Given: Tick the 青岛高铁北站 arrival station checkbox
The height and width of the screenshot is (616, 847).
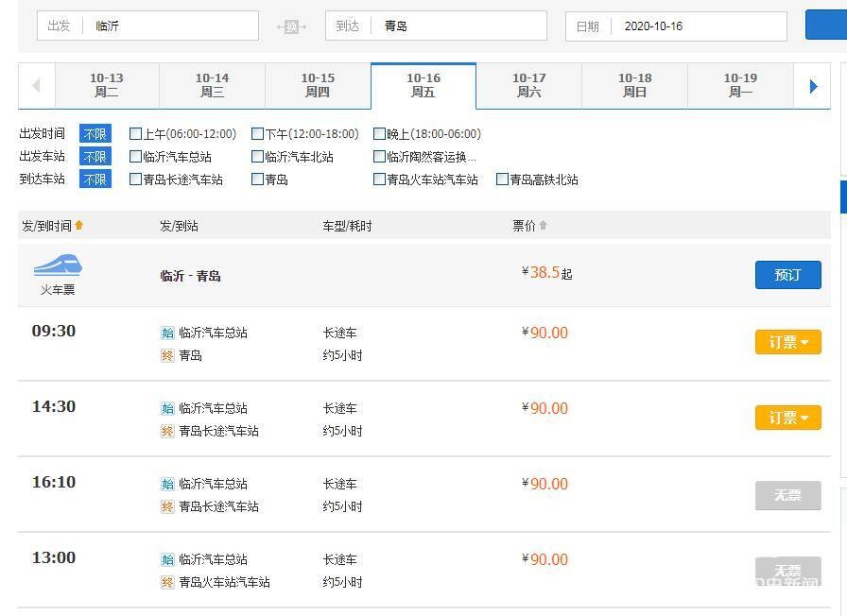Looking at the screenshot, I should pyautogui.click(x=502, y=180).
